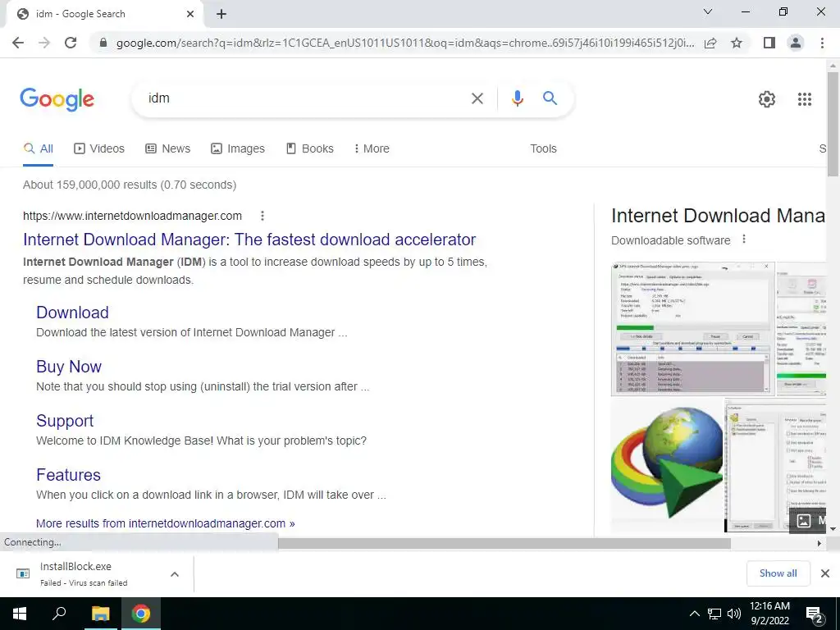Viewport: 840px width, 630px height.
Task: Click Show all downloads
Action: click(778, 573)
